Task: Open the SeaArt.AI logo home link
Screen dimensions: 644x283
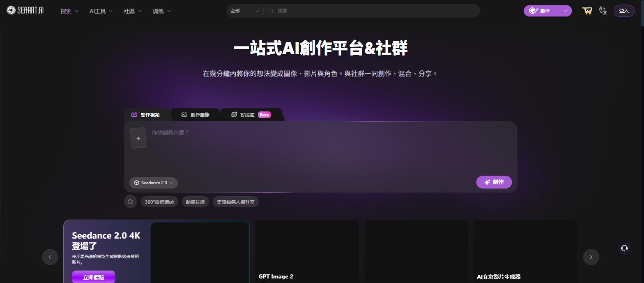Action: [25, 11]
